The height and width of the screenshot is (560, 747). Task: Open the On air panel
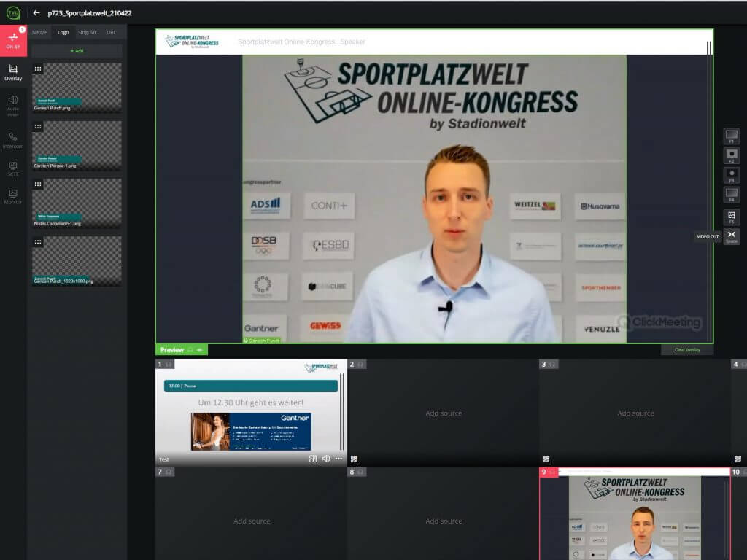click(13, 41)
